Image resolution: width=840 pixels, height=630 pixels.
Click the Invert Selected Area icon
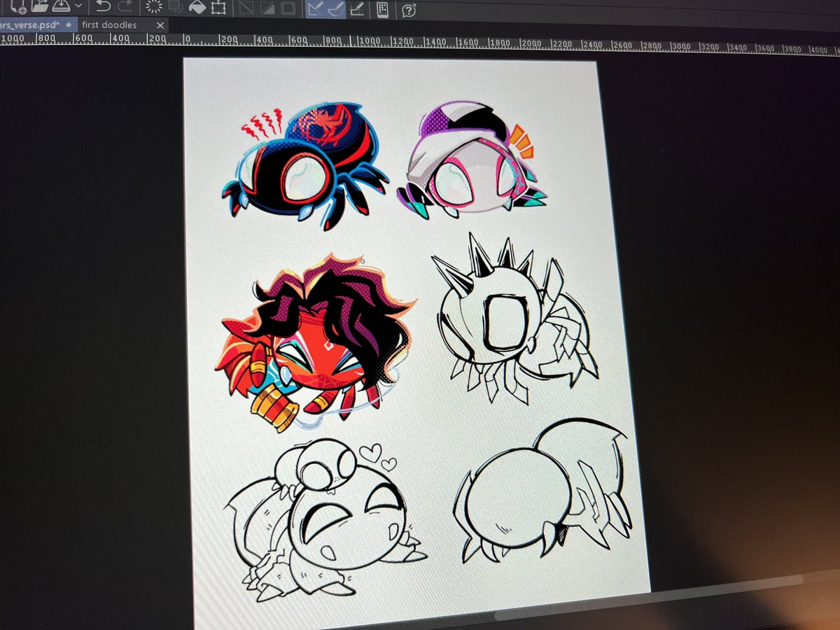(x=267, y=9)
